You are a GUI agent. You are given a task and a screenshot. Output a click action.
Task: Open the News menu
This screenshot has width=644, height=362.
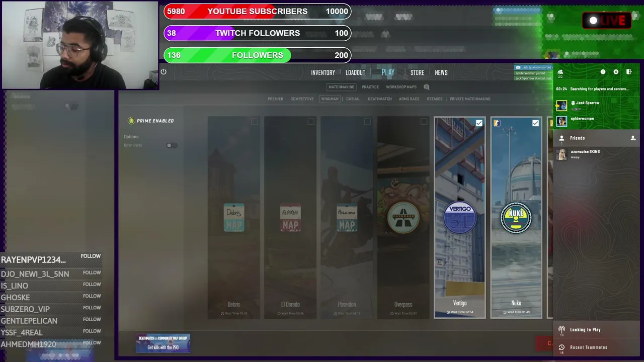pos(441,73)
